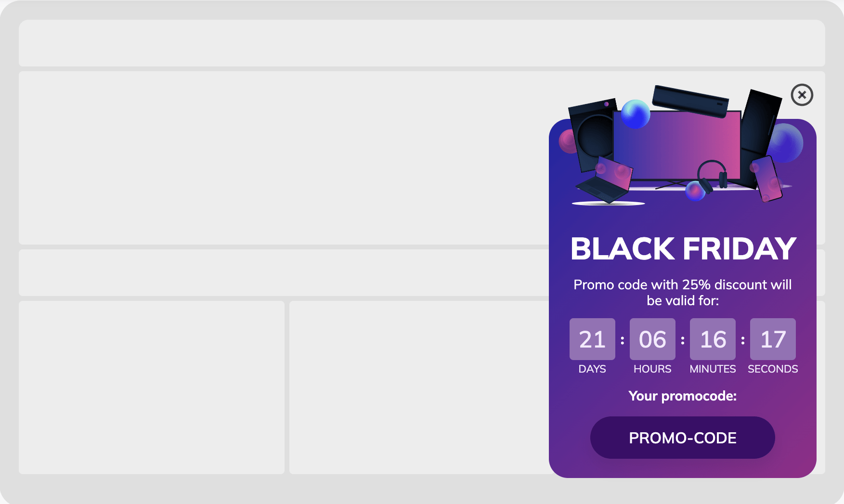Screen dimensions: 844x504
Task: Select the DAYS counter showing 21
Action: point(592,339)
